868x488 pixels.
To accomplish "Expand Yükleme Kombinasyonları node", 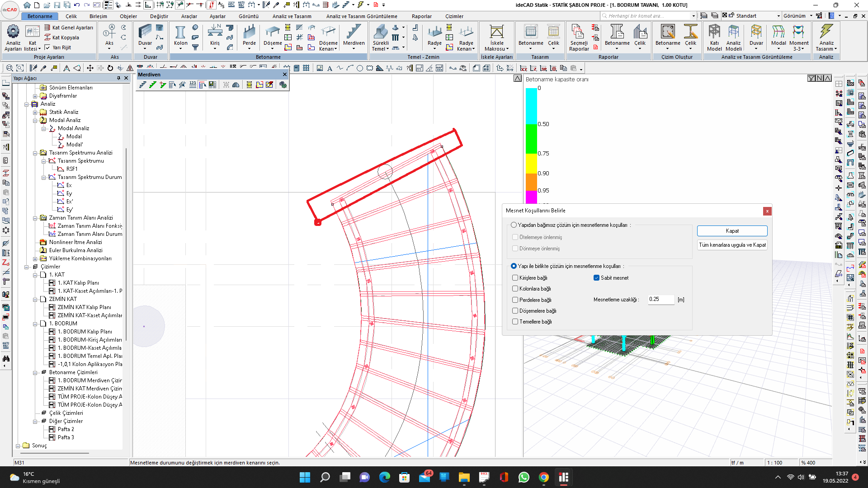I will (x=35, y=259).
